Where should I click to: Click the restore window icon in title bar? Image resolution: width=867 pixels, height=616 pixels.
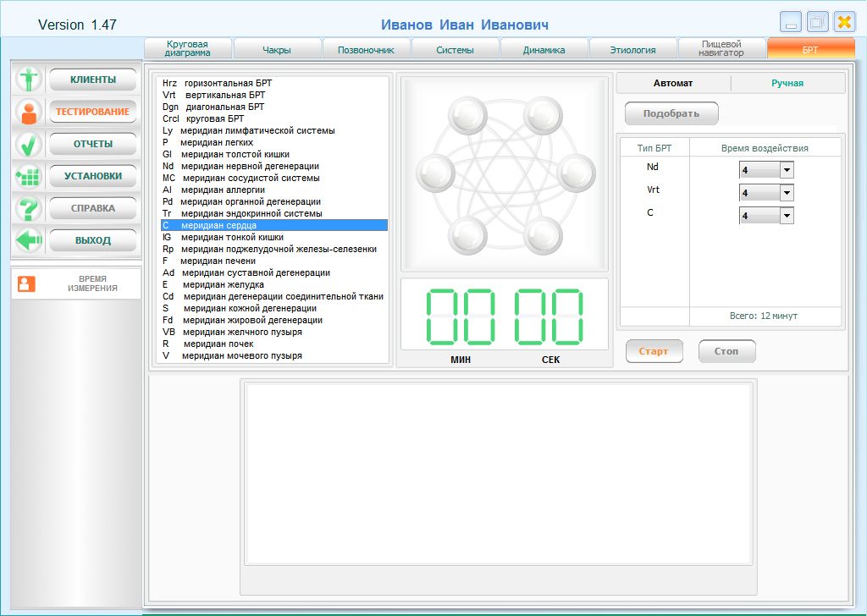pyautogui.click(x=817, y=22)
